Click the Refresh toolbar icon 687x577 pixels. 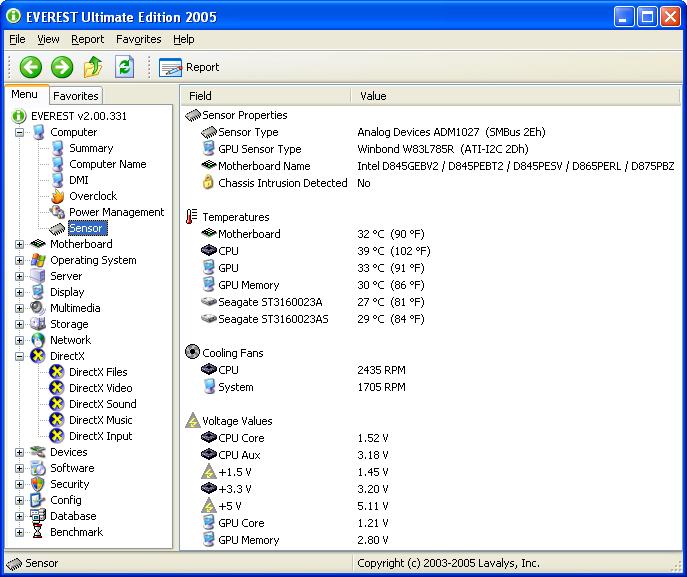(x=124, y=67)
